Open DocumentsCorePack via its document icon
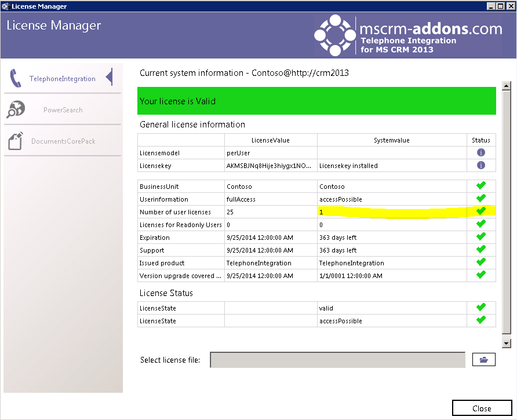 coord(16,141)
